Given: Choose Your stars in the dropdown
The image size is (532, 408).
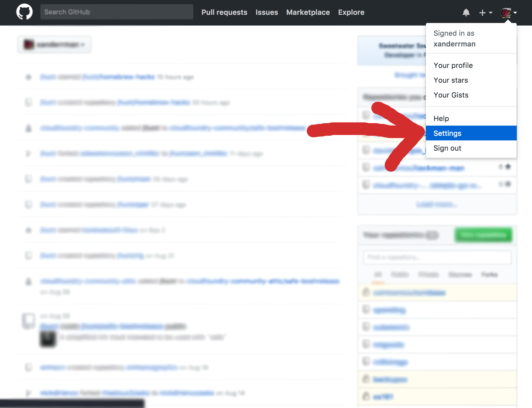Looking at the screenshot, I should (x=471, y=80).
